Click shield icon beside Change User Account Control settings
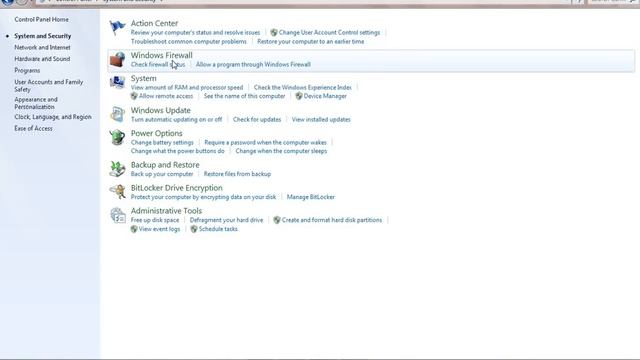 coord(274,33)
